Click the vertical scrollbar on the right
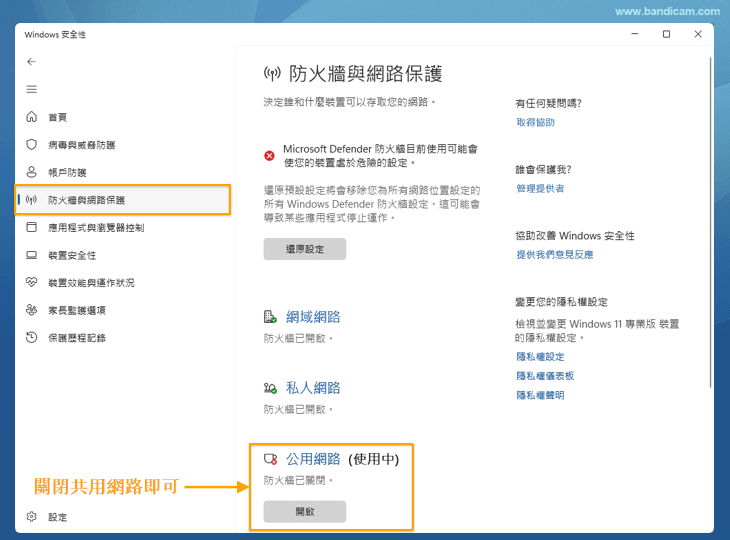 tap(710, 223)
